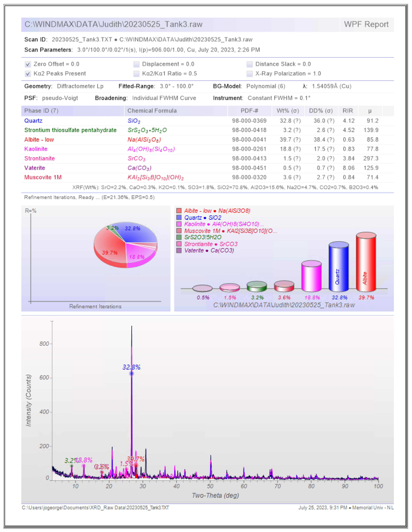Select the Strontianite phase entry

(39, 159)
